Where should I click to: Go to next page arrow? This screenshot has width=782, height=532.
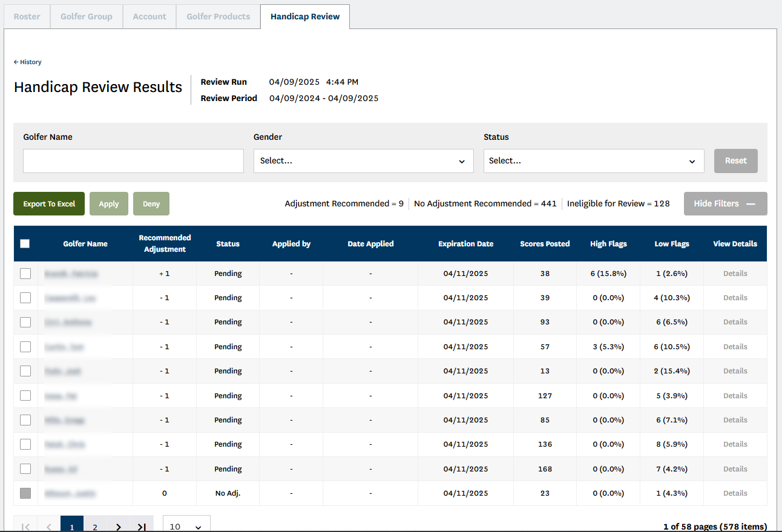coord(119,527)
